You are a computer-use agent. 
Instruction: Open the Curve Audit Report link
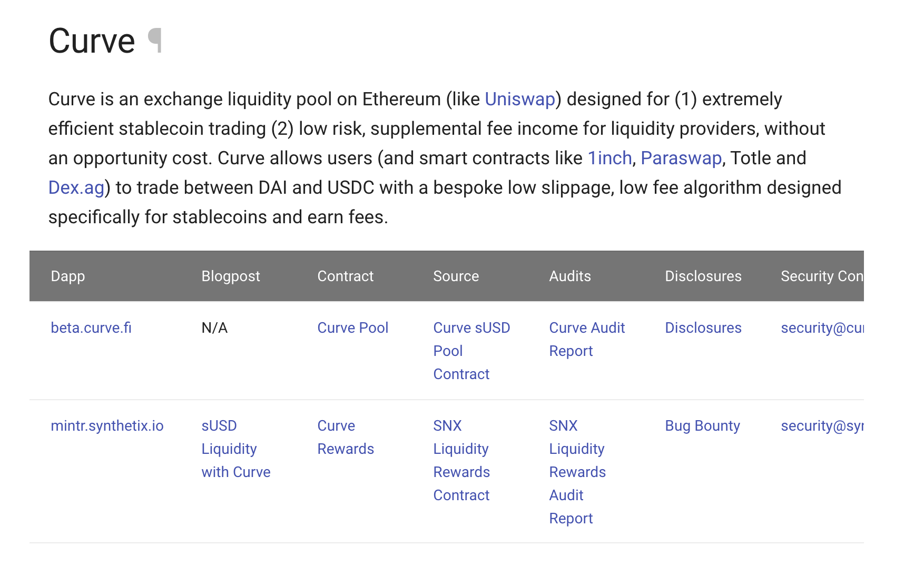pos(586,339)
